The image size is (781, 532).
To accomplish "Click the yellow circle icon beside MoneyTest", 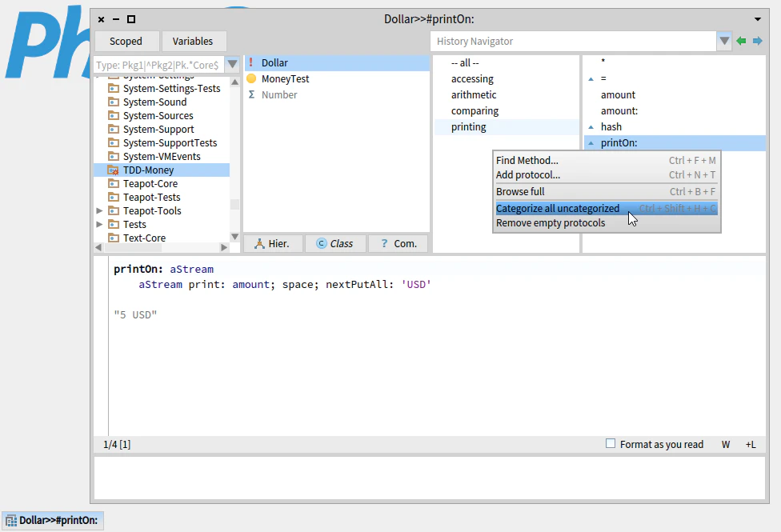I will click(x=251, y=78).
